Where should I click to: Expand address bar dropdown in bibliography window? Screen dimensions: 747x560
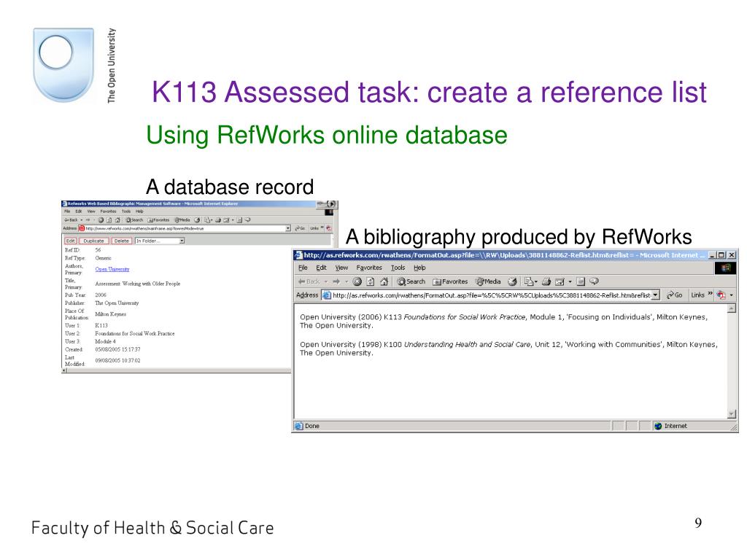point(656,295)
